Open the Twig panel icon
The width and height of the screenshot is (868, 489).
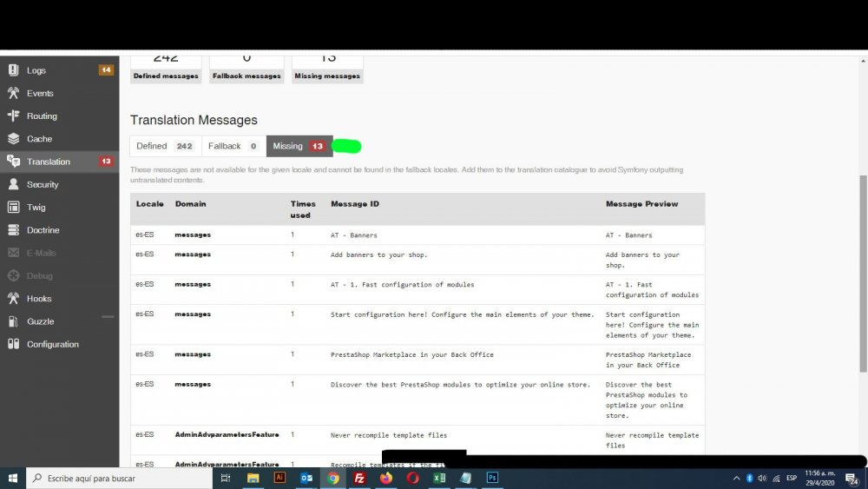[13, 207]
